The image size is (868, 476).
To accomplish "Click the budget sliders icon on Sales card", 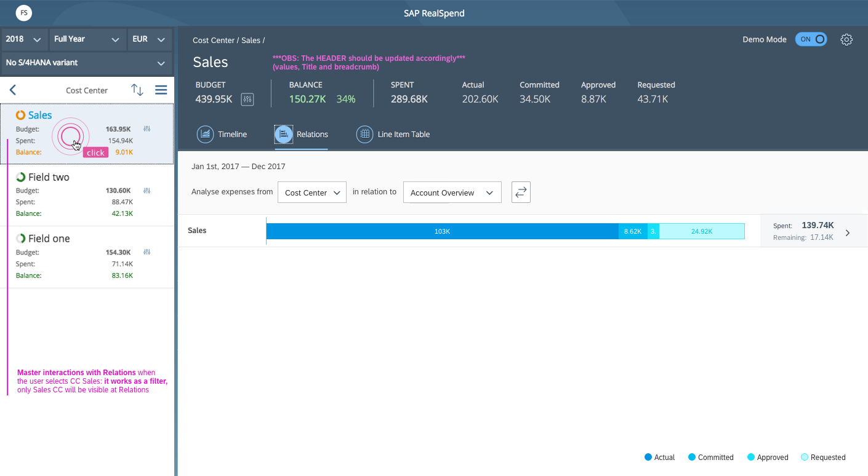I will point(147,129).
